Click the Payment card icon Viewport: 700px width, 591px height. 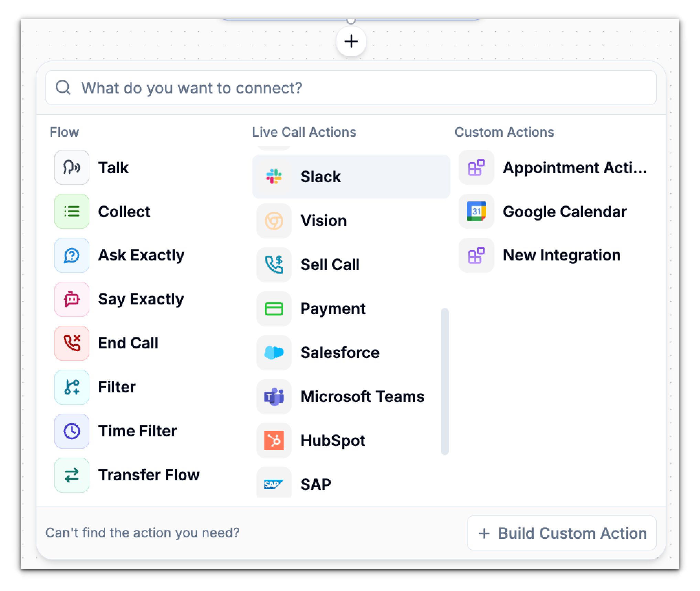coord(274,309)
